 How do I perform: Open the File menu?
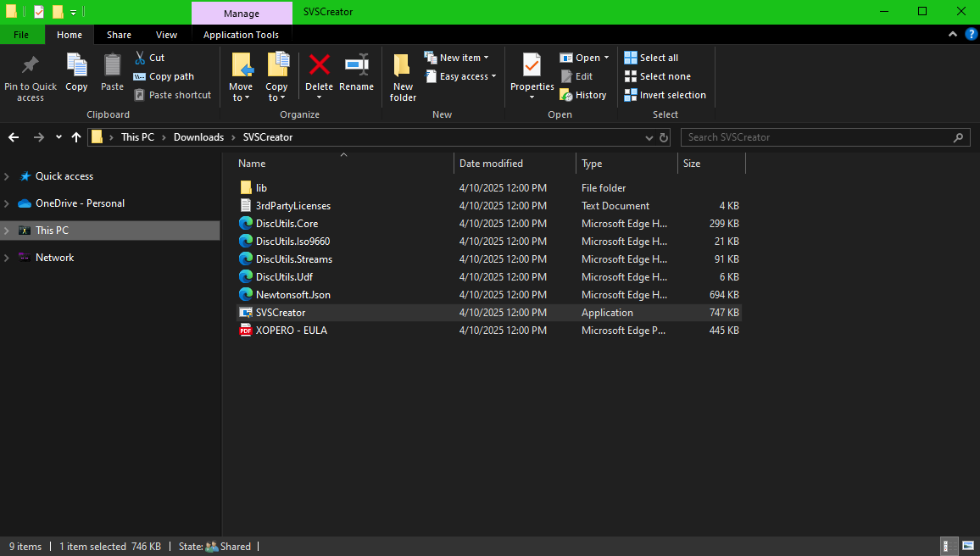pos(21,35)
